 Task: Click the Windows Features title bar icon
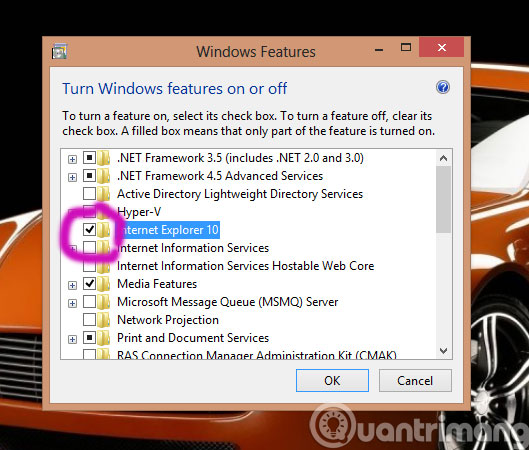[x=60, y=51]
